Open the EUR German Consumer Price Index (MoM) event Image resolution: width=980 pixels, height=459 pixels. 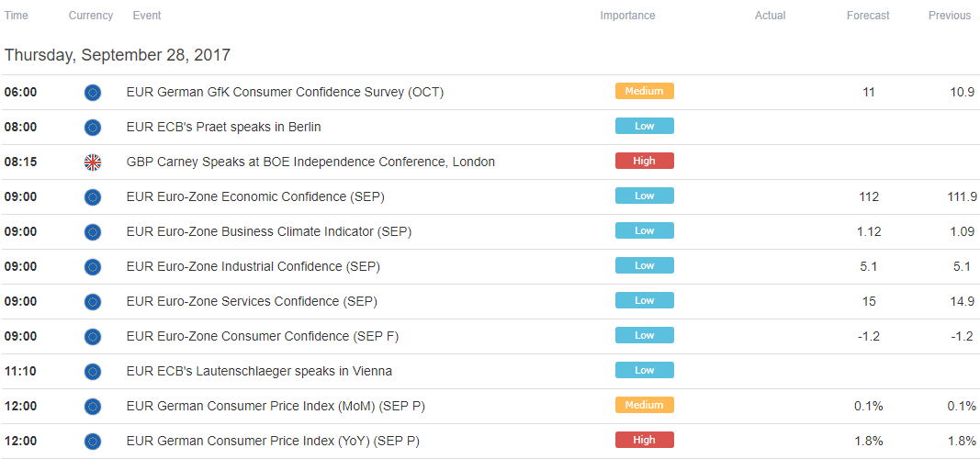pyautogui.click(x=276, y=407)
